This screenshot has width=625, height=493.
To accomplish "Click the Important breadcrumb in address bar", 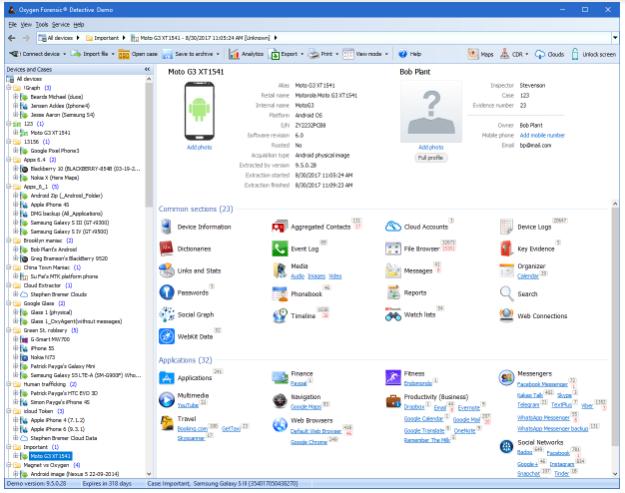I will coord(106,38).
